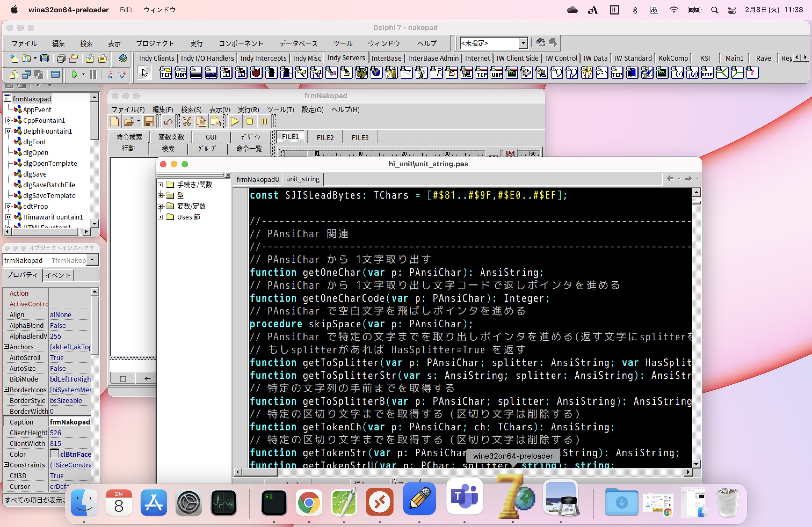Pick the first UDP server component icon
812x527 pixels.
(181, 73)
